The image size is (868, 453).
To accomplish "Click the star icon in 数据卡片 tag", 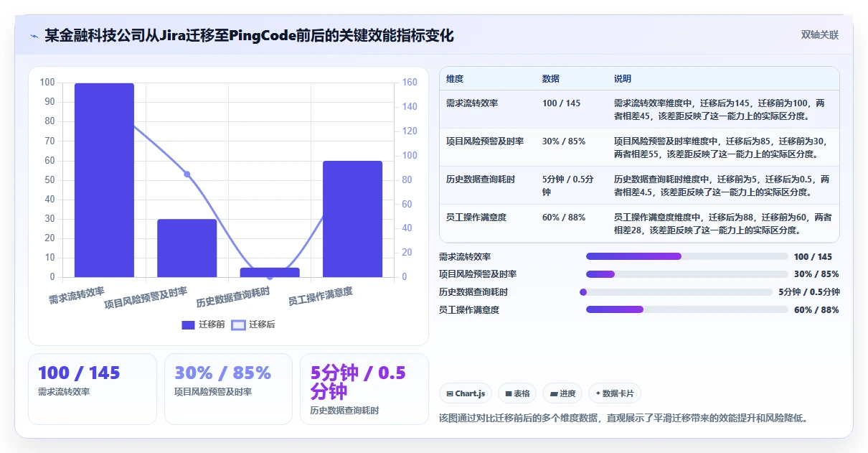I will click(x=598, y=393).
